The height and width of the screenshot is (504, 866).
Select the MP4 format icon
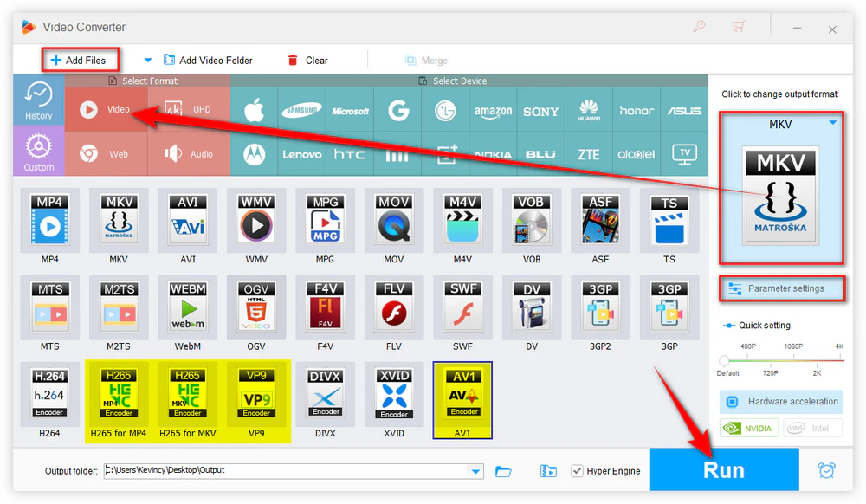[x=49, y=220]
